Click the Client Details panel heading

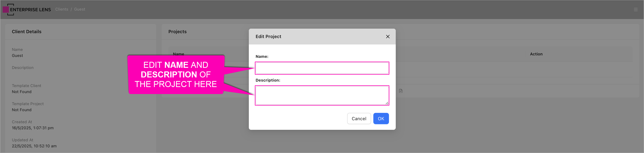27,31
